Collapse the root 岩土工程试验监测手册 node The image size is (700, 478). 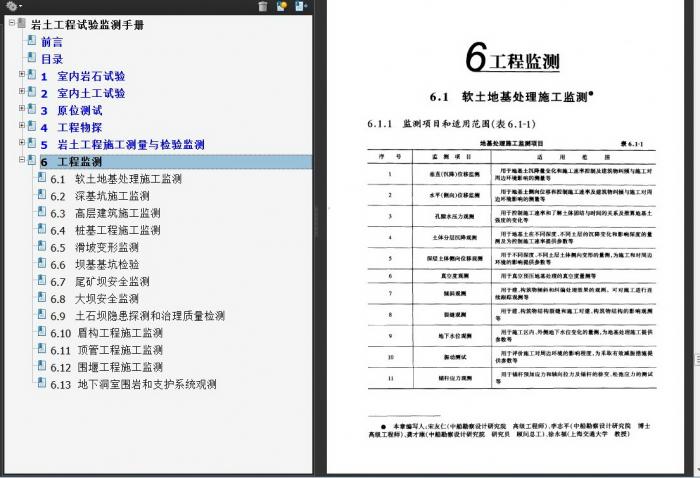tap(10, 24)
